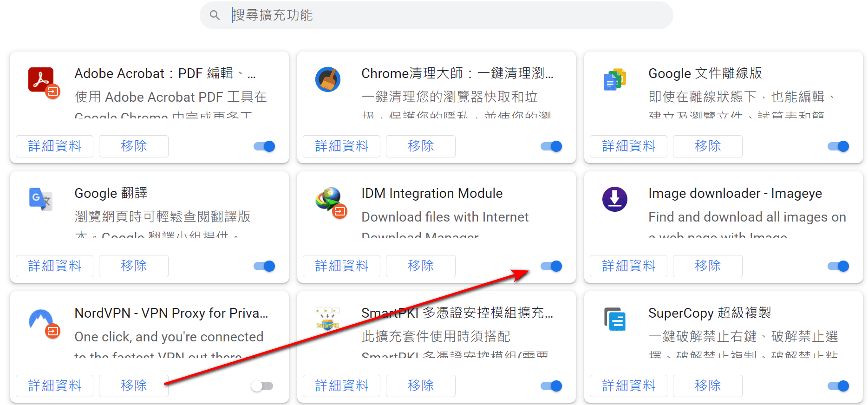Click the 'Google 翻譯' title text
The image size is (868, 405).
[x=111, y=193]
